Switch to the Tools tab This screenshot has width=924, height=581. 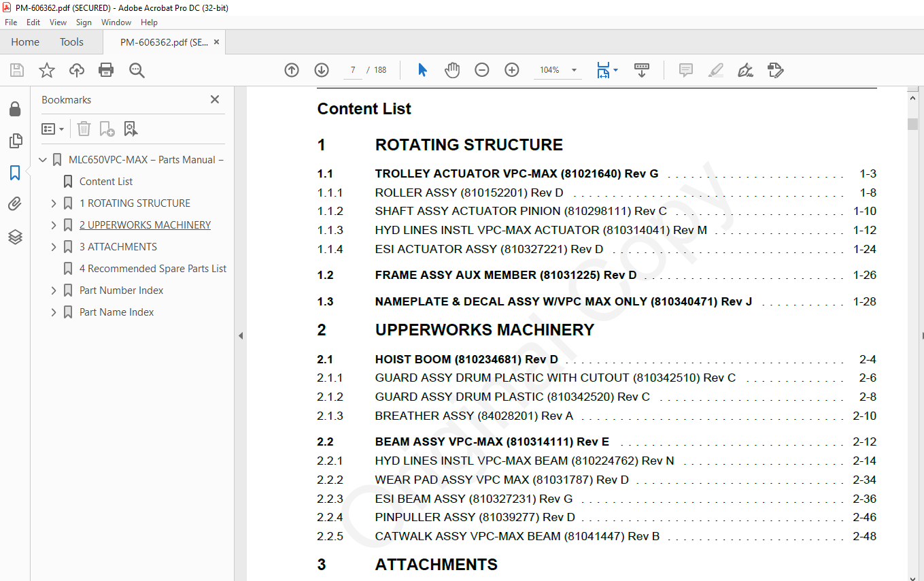71,42
